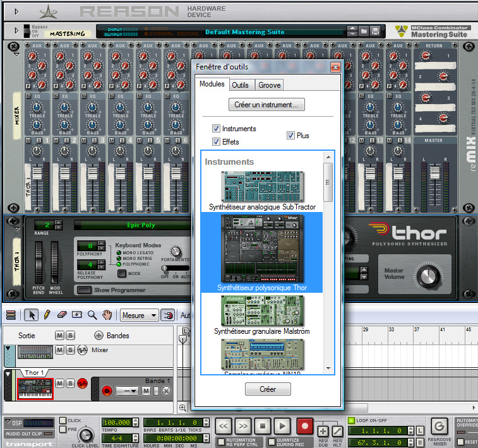The height and width of the screenshot is (448, 478).
Task: Browse patches with Mastering Suite folder icon
Action: click(x=364, y=31)
